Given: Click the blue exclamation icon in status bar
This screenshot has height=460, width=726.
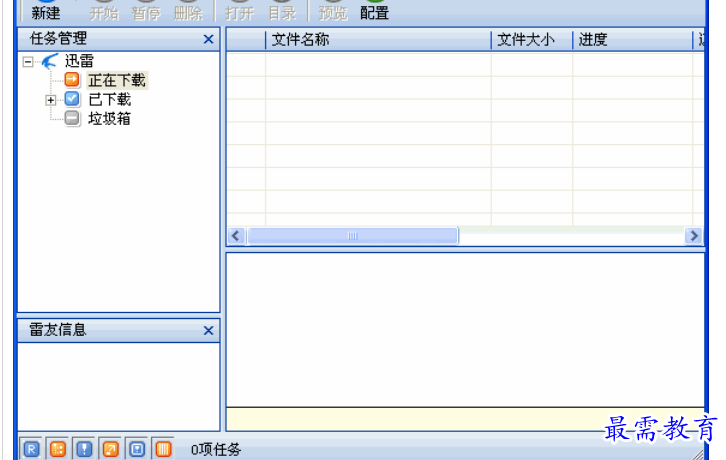Looking at the screenshot, I should click(x=84, y=449).
